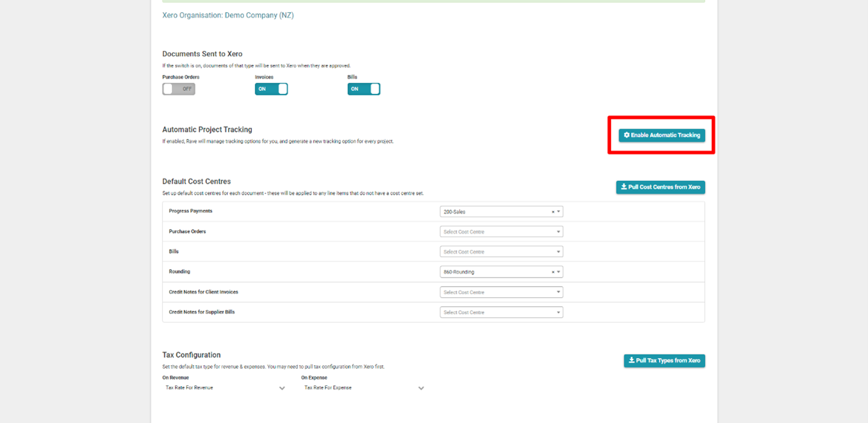
Task: Open the Credit Notes for Client Invoices dropdown
Action: tap(501, 292)
